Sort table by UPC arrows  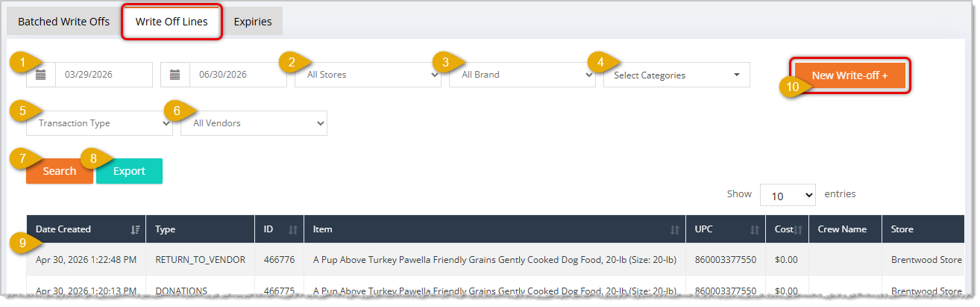point(755,230)
